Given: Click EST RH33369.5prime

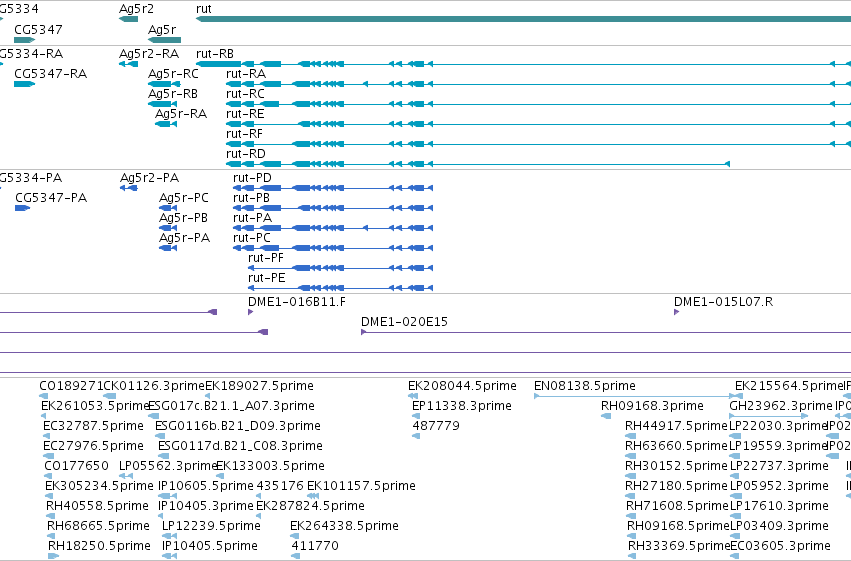Looking at the screenshot, I should [679, 547].
